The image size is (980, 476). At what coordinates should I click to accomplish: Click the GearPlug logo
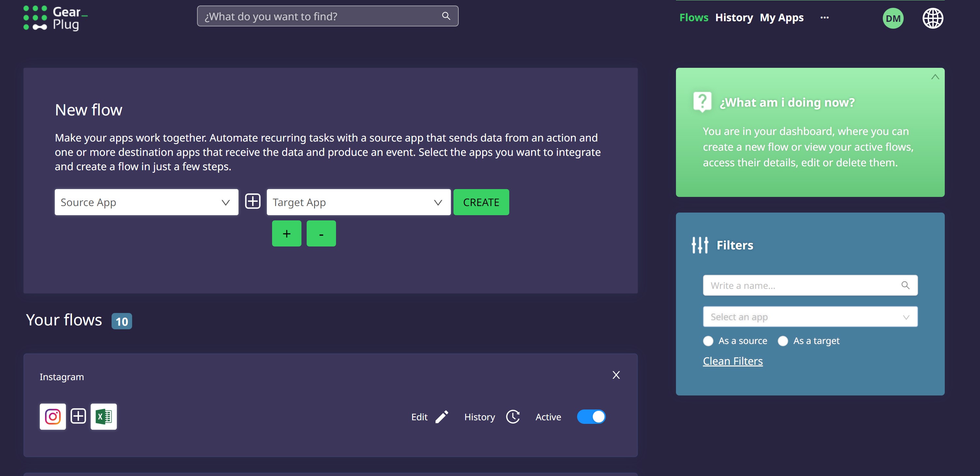55,18
